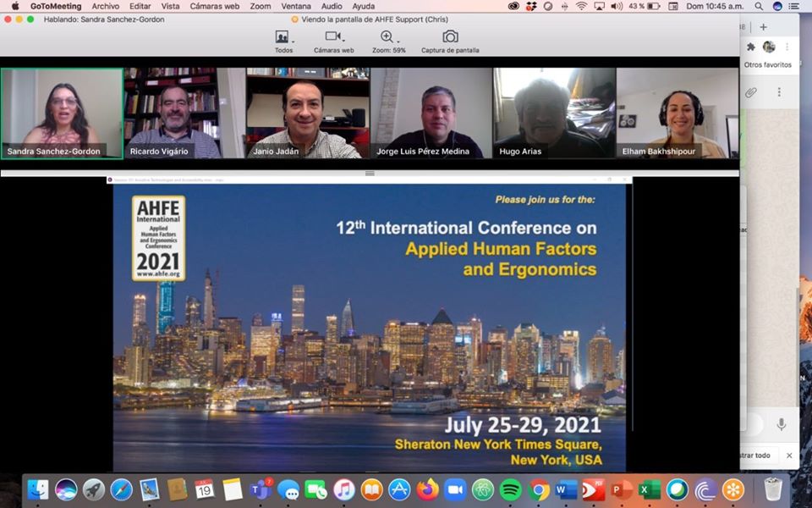Launch Siri from the dock
This screenshot has height=508, width=812.
(66, 489)
